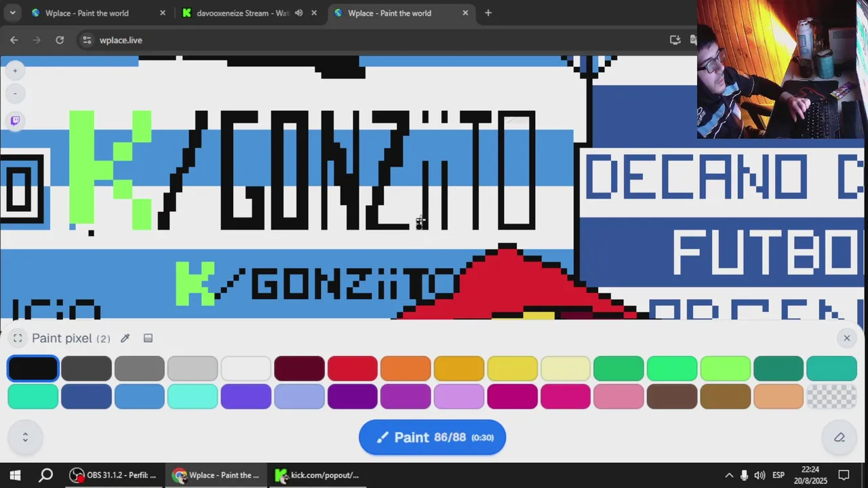Select lime green color swatch
Viewport: 868px width, 488px height.
click(x=725, y=369)
